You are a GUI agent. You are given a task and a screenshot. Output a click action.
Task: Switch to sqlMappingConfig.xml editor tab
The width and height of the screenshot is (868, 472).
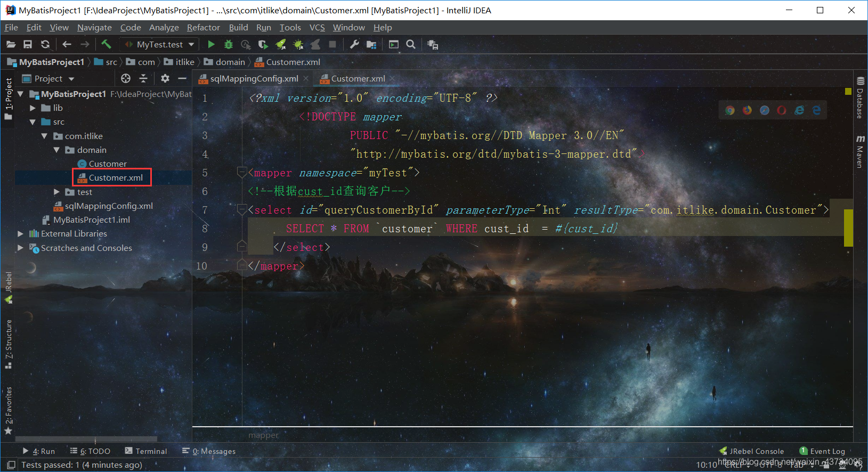click(x=254, y=78)
